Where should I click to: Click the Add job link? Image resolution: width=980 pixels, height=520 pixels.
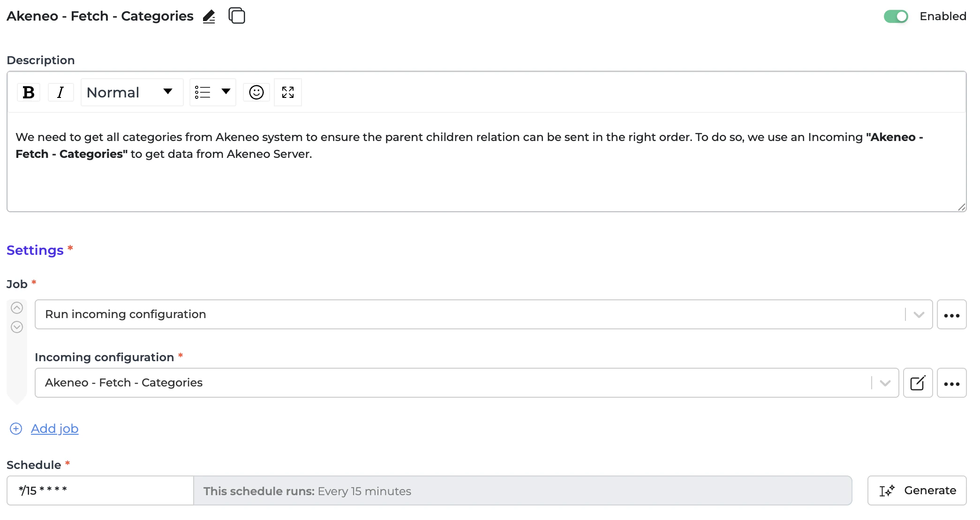(x=54, y=429)
